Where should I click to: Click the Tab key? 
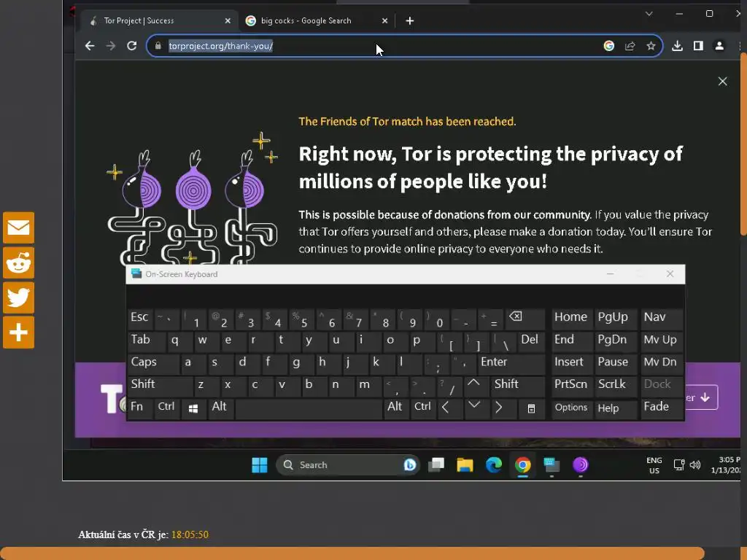tap(147, 341)
